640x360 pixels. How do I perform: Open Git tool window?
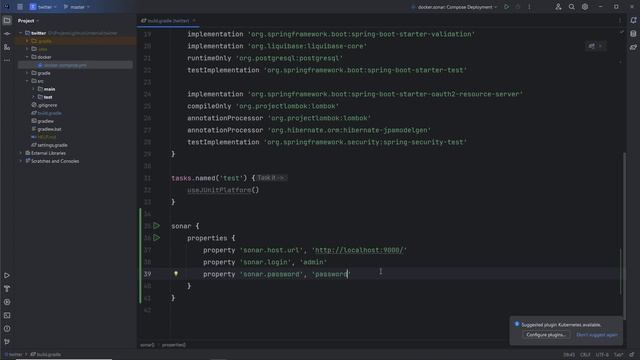[x=7, y=342]
